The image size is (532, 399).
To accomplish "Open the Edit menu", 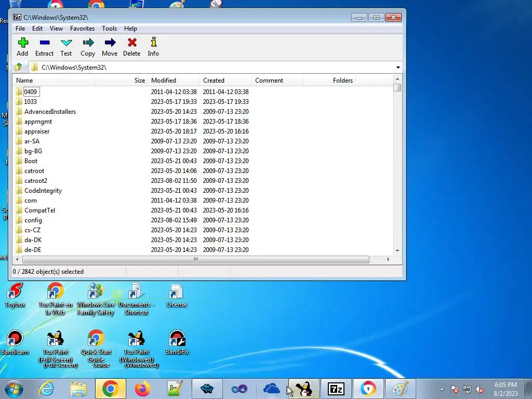I will coord(37,29).
